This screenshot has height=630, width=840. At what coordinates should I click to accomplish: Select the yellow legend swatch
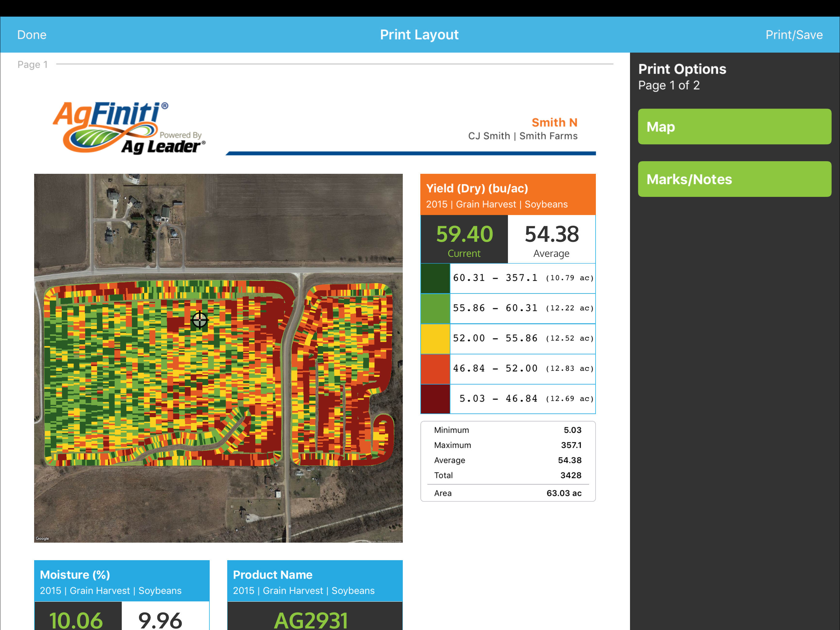pos(435,339)
